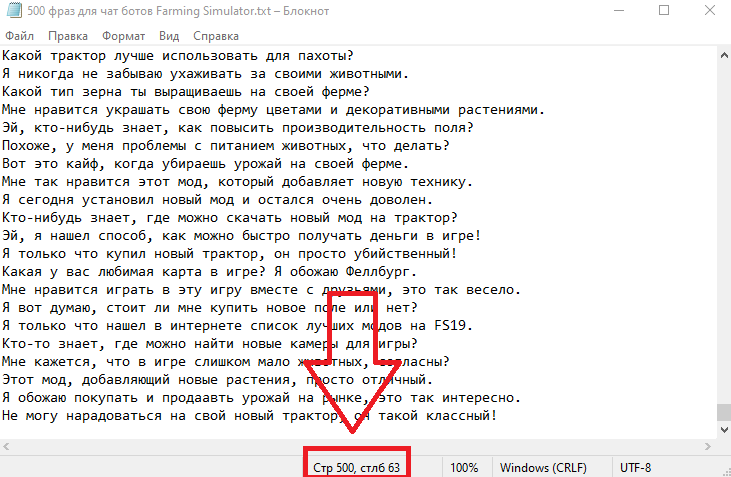Click the horizontal scrollbar right arrow

click(x=708, y=446)
